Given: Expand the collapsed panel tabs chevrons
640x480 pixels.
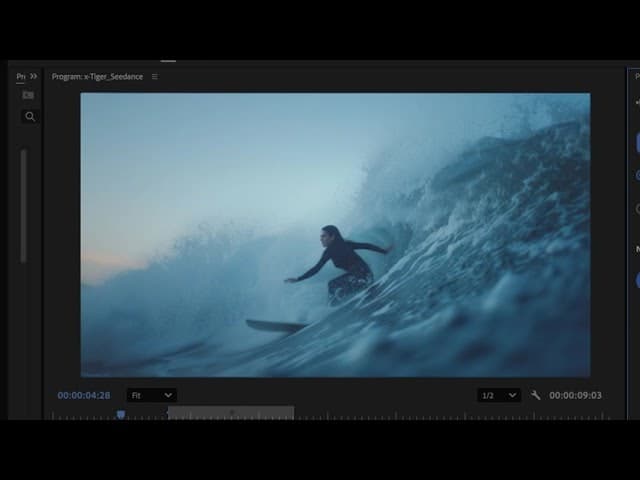Looking at the screenshot, I should [33, 76].
